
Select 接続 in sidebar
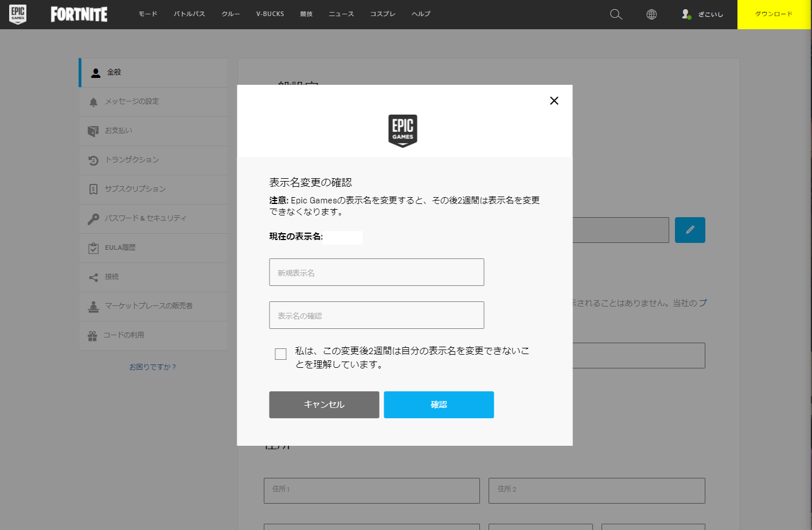tap(154, 277)
